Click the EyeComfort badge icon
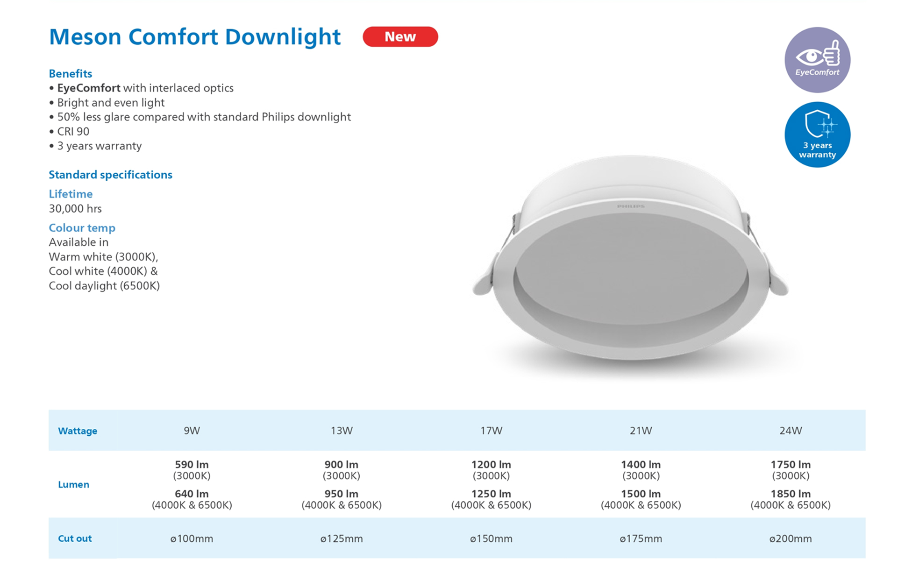This screenshot has height=588, width=919. tap(817, 60)
